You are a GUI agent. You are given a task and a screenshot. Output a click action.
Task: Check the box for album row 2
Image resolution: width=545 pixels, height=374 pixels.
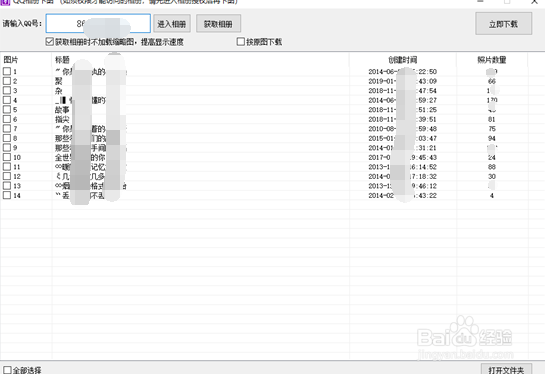click(x=7, y=81)
